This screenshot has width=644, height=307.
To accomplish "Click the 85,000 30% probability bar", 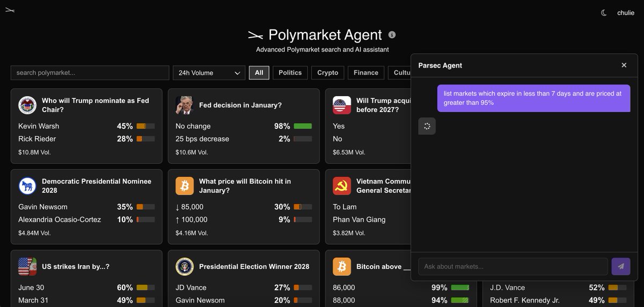I will click(x=303, y=207).
